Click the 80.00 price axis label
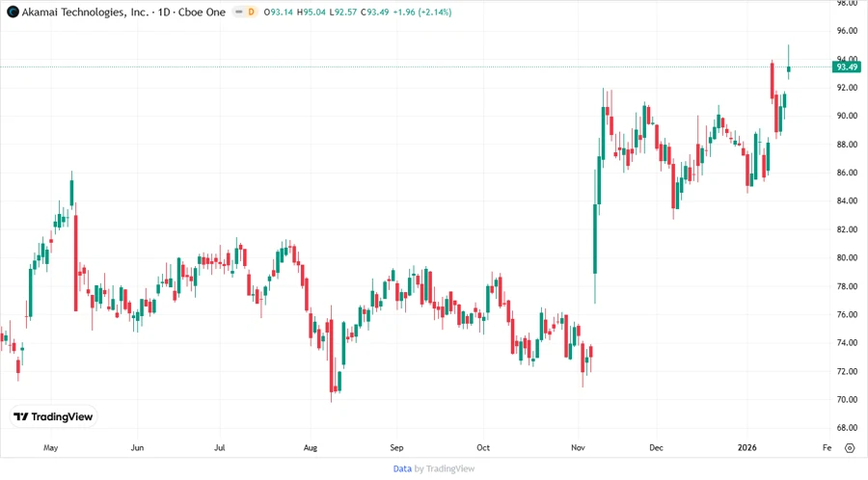 (847, 257)
